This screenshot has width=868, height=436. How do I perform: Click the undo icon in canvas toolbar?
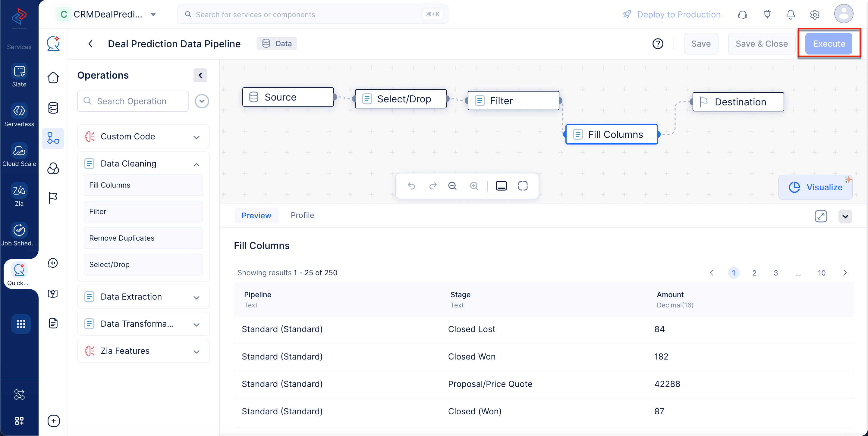[411, 186]
